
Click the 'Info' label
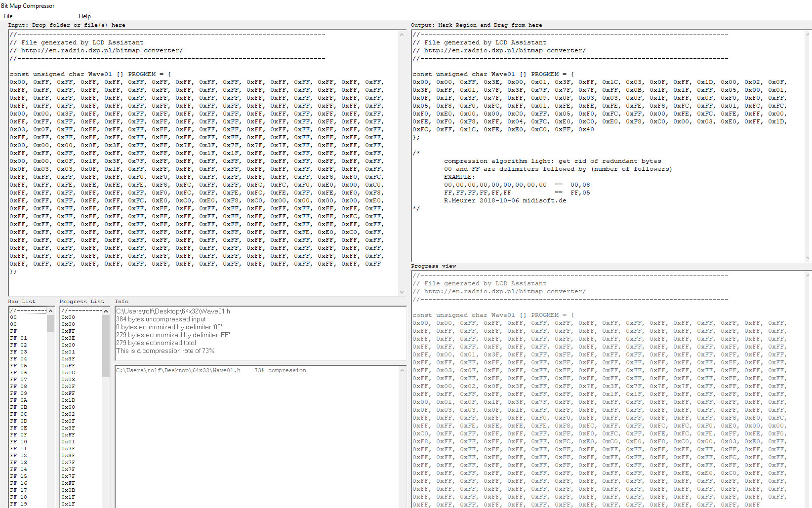point(122,302)
